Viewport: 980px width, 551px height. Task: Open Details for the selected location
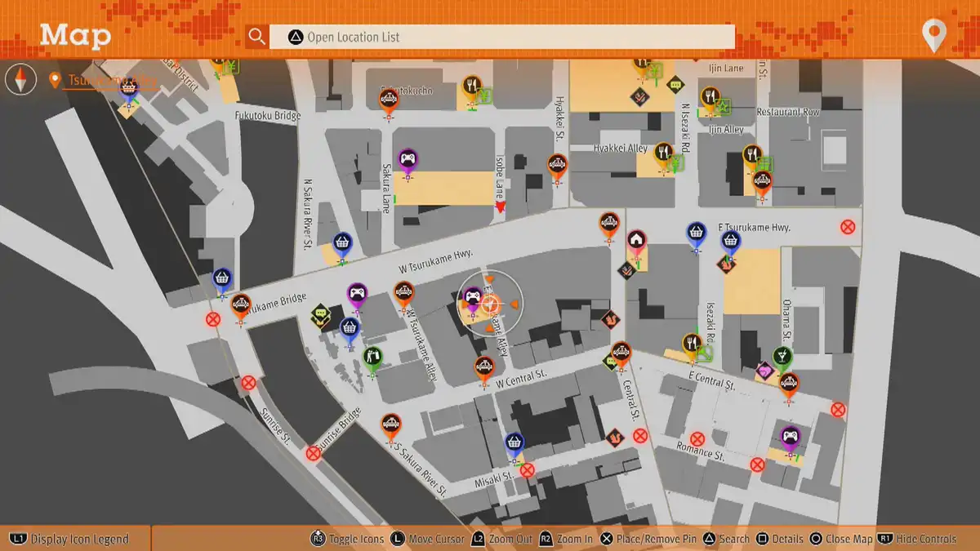[x=780, y=539]
